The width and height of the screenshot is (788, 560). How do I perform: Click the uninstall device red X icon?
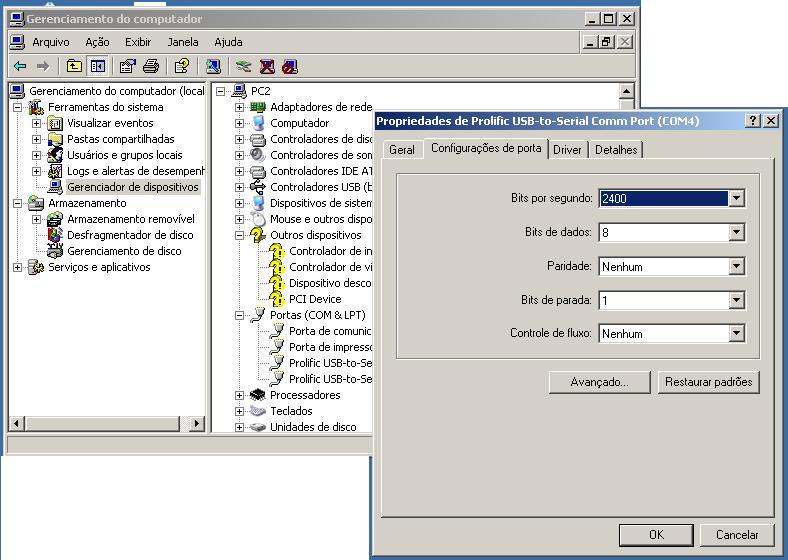coord(267,66)
